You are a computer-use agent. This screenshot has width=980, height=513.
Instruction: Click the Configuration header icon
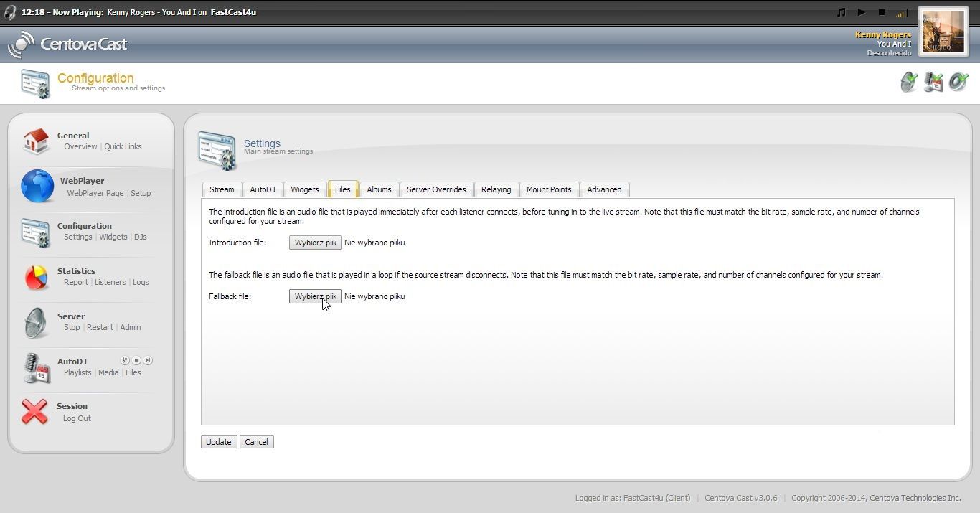pyautogui.click(x=35, y=84)
